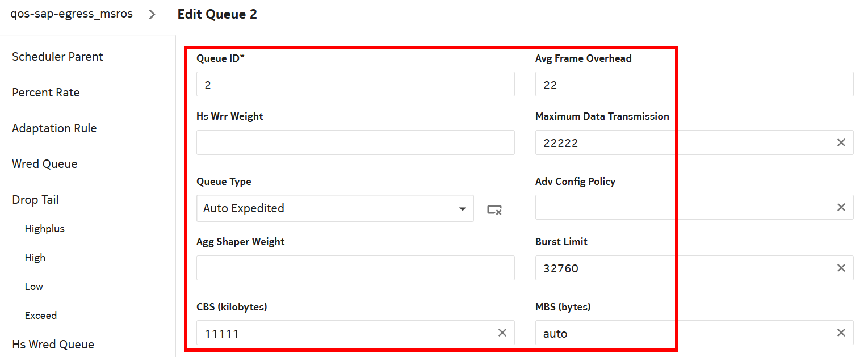Select Drop Tail in sidebar
Image resolution: width=868 pixels, height=357 pixels.
tap(35, 200)
